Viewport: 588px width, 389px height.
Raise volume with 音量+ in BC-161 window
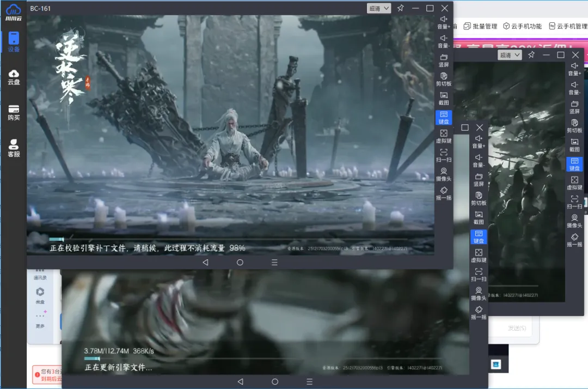[444, 22]
